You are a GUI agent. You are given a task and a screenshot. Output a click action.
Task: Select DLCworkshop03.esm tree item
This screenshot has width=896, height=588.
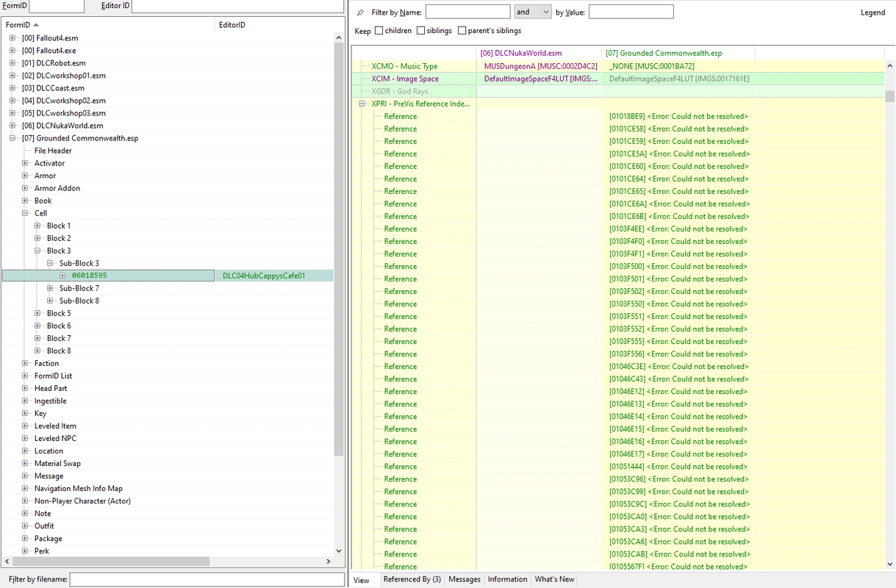click(64, 113)
